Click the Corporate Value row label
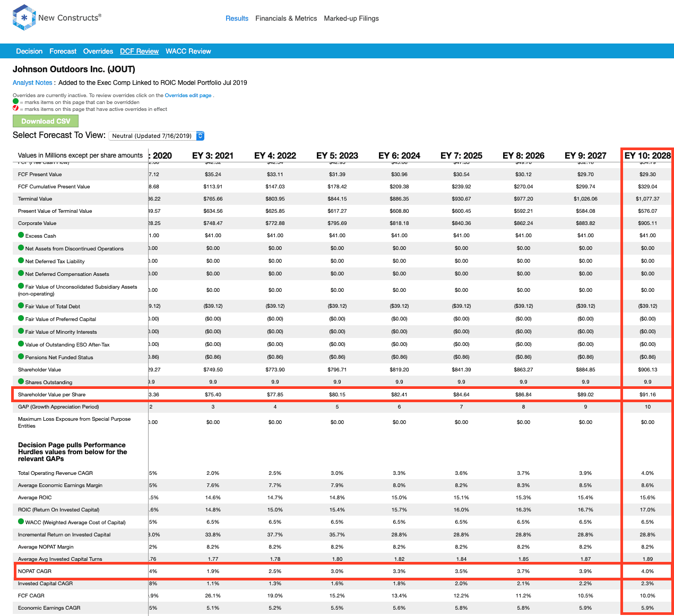674x616 pixels. coord(37,223)
